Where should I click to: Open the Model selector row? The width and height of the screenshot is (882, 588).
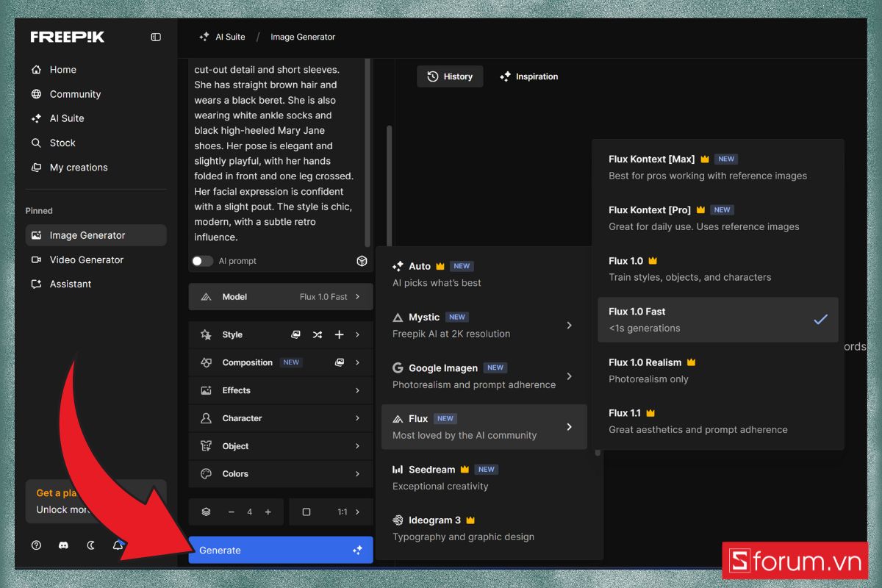click(x=281, y=297)
